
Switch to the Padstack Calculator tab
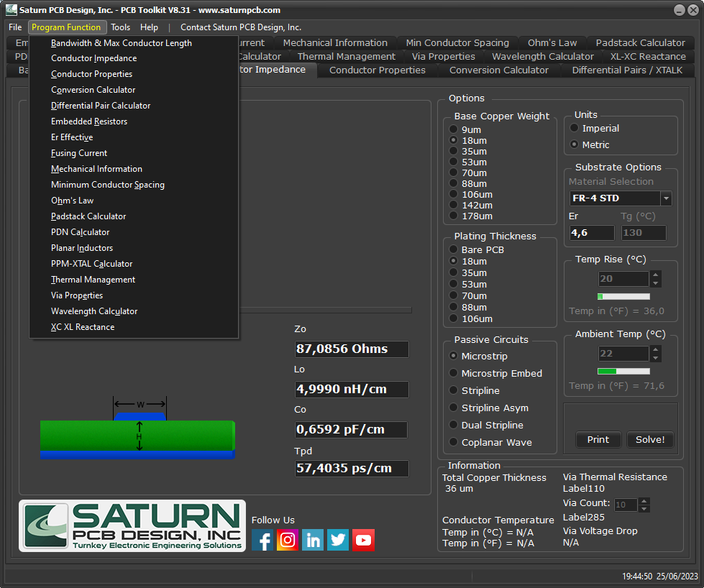click(640, 42)
